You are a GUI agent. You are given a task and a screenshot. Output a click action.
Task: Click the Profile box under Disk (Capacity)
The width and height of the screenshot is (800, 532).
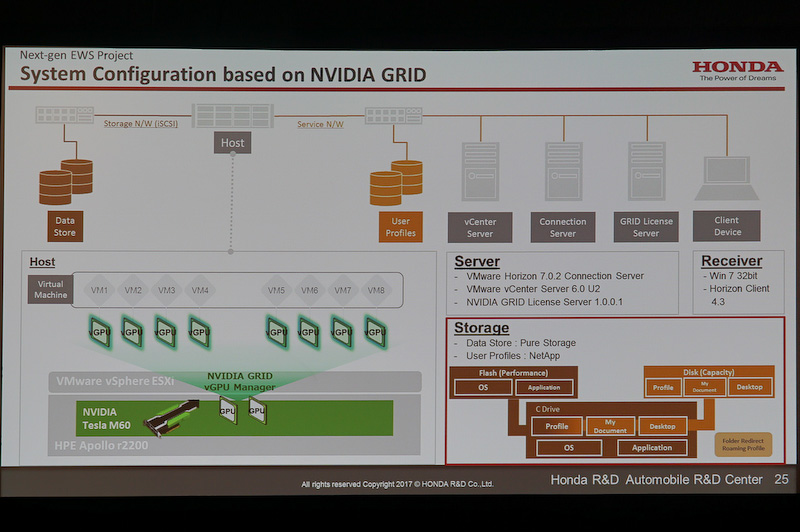pos(663,387)
